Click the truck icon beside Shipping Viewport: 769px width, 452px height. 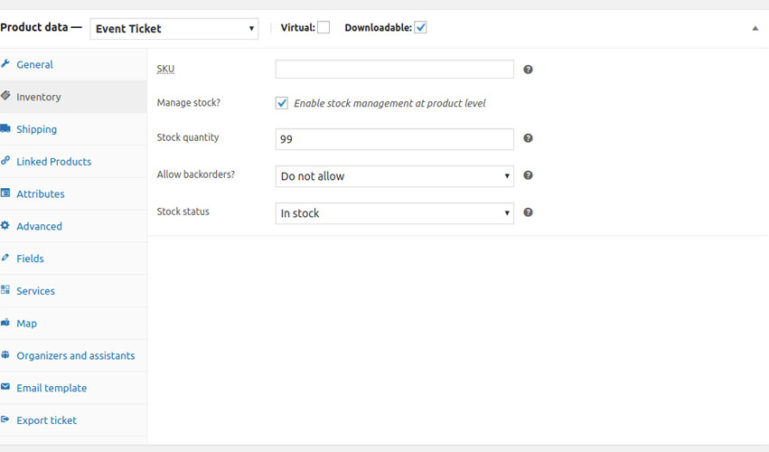[6, 129]
